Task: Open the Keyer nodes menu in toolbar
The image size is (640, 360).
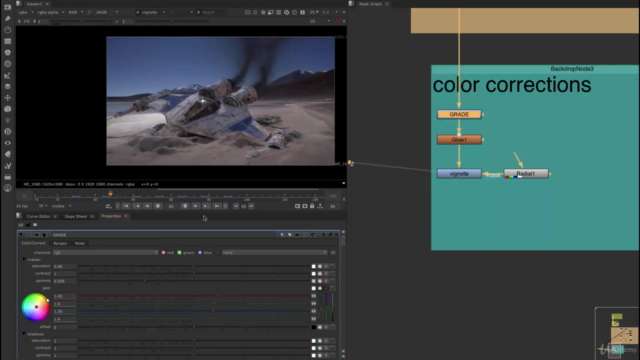Action: (x=7, y=76)
